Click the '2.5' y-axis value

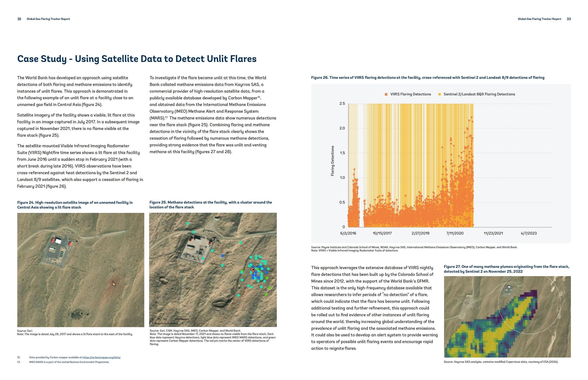pyautogui.click(x=342, y=104)
